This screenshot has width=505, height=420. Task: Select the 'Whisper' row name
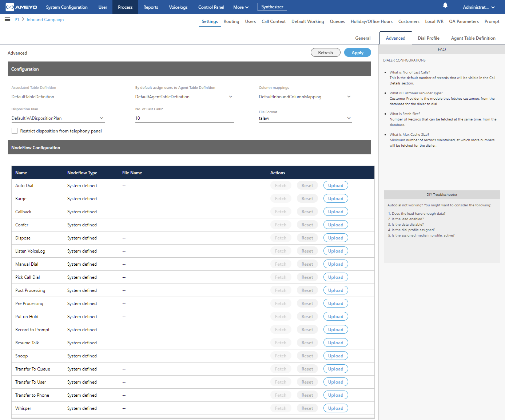pyautogui.click(x=23, y=408)
